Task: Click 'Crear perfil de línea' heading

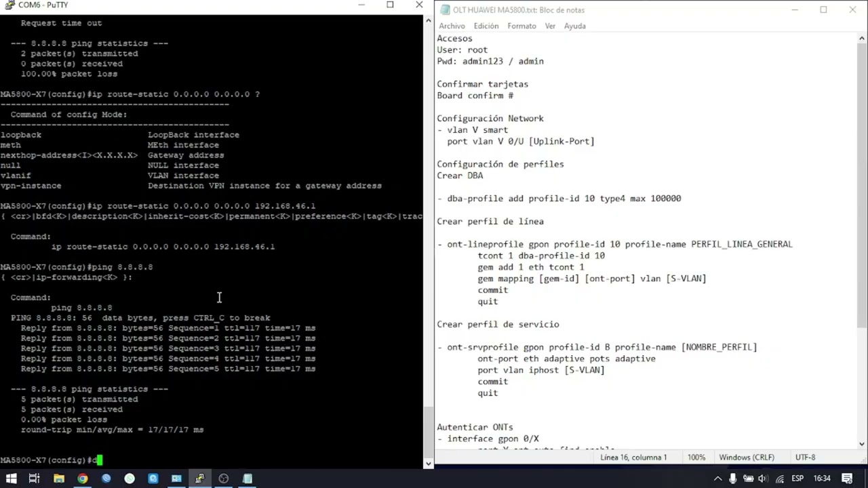Action: [490, 222]
